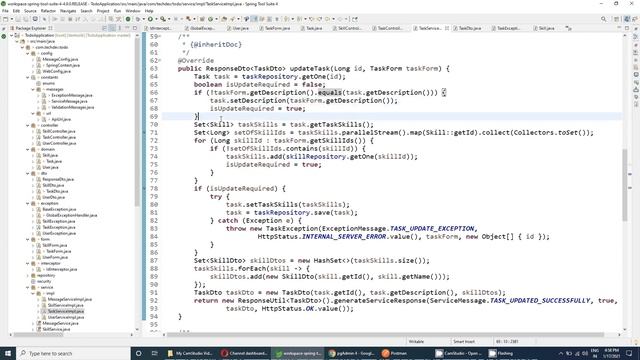Image resolution: width=640 pixels, height=360 pixels.
Task: Open the Package Explorer view menu
Action: [120, 28]
